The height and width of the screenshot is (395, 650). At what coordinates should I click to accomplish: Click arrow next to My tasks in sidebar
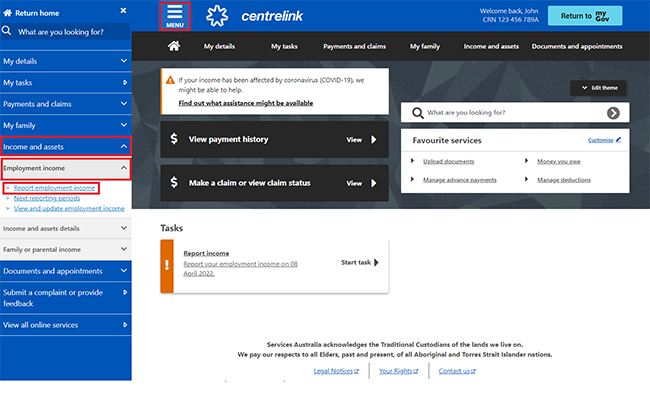pyautogui.click(x=125, y=82)
